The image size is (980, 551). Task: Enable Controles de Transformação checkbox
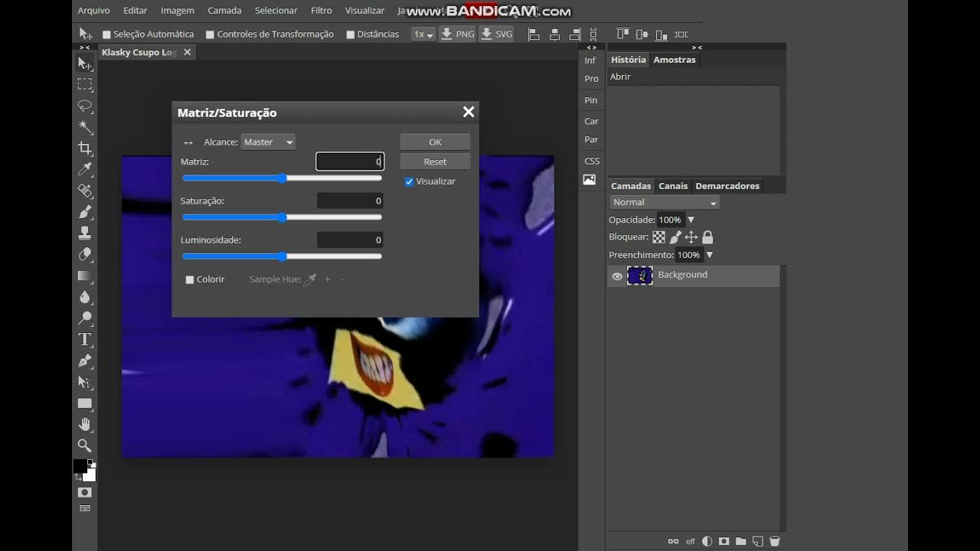click(x=211, y=34)
